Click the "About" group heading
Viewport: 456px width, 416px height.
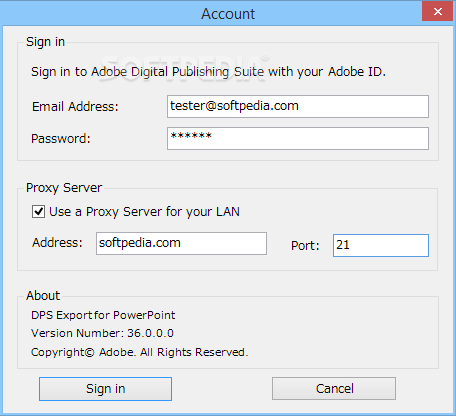43,296
